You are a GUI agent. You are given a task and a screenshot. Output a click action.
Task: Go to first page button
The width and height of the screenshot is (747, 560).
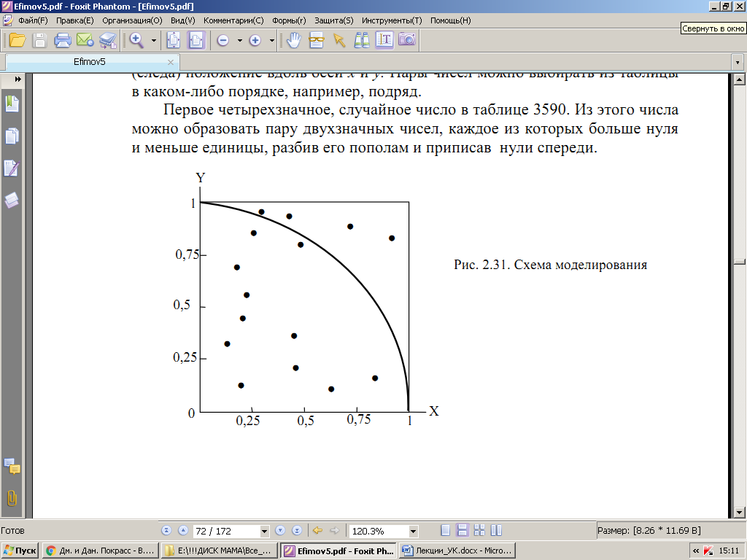(x=166, y=531)
